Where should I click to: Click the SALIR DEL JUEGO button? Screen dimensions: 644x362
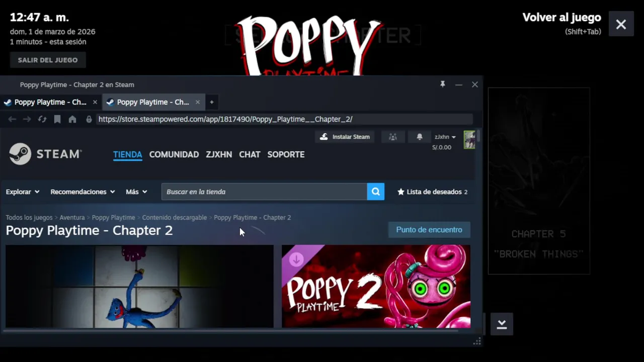[48, 60]
